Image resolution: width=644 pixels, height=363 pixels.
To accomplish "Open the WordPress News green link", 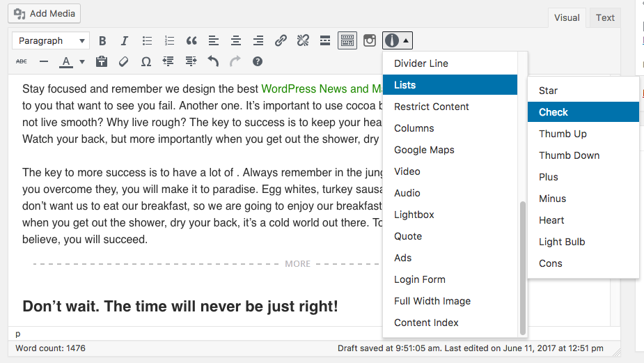I will (322, 88).
